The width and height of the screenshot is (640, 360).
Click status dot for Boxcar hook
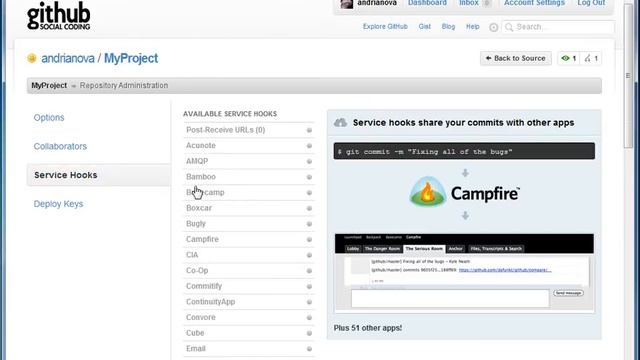tap(309, 208)
